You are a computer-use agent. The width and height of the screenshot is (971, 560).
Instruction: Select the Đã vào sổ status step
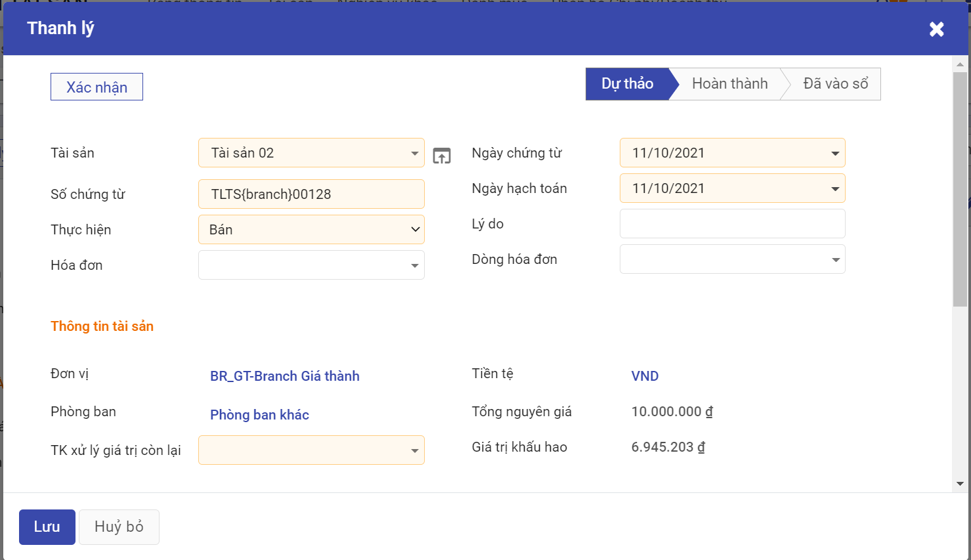click(835, 84)
